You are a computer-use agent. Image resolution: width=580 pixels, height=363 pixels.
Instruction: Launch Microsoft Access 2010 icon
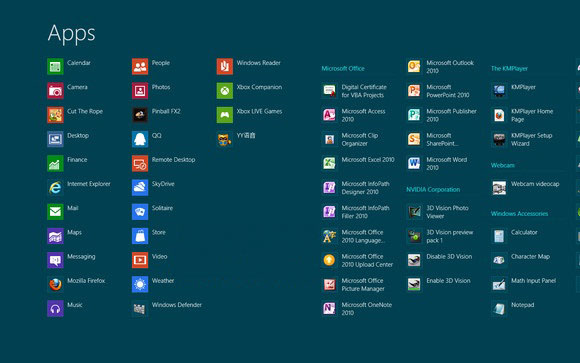(329, 115)
